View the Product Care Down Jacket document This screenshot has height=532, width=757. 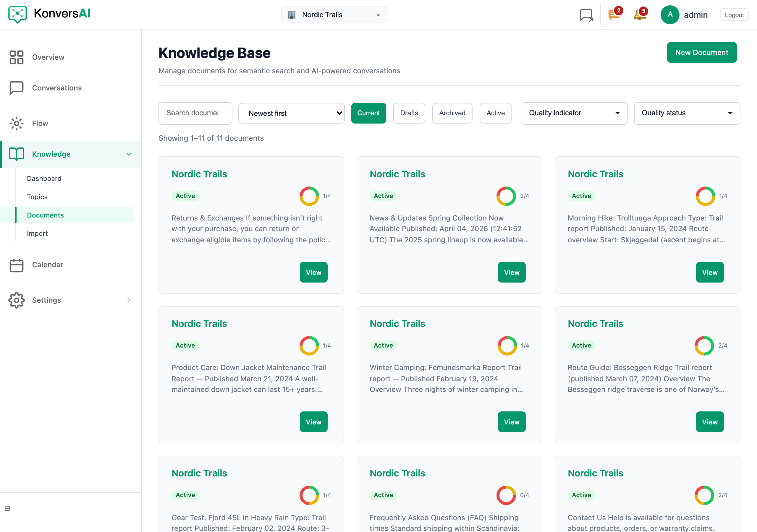pyautogui.click(x=313, y=422)
